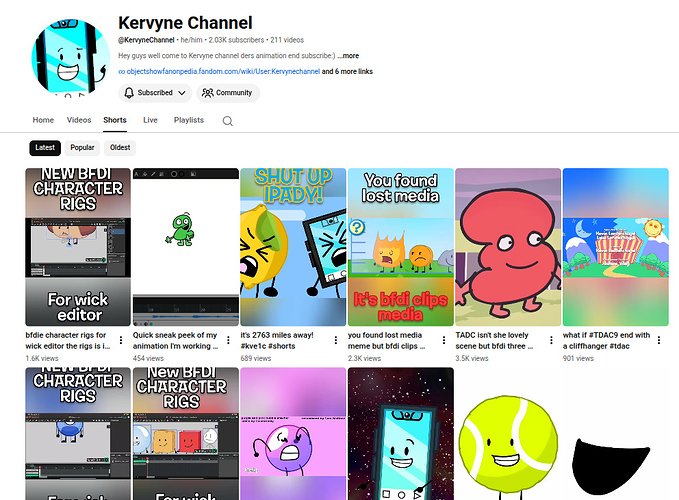The image size is (679, 500).
Task: Play the green character animation thumbnail
Action: click(x=186, y=247)
